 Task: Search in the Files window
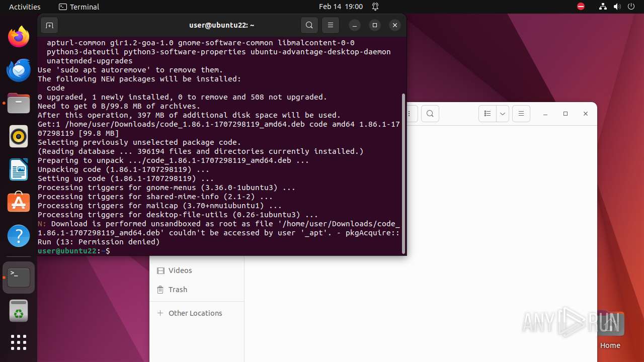(x=430, y=114)
